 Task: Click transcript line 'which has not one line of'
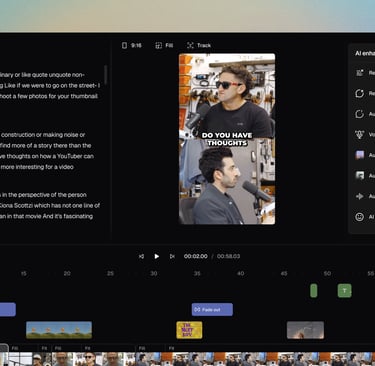50,206
